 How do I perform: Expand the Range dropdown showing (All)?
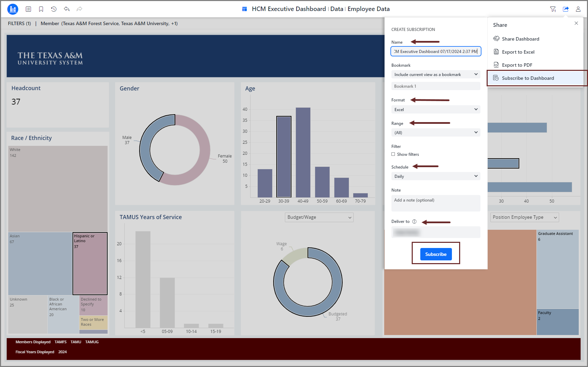435,132
